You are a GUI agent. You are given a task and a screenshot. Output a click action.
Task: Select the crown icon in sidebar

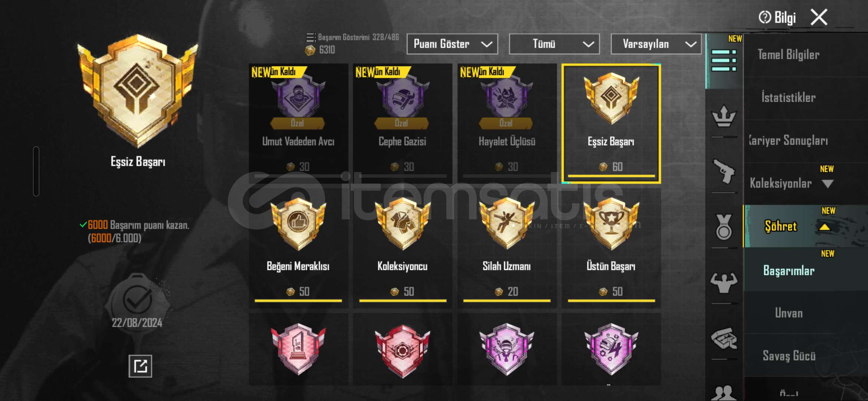[x=724, y=116]
